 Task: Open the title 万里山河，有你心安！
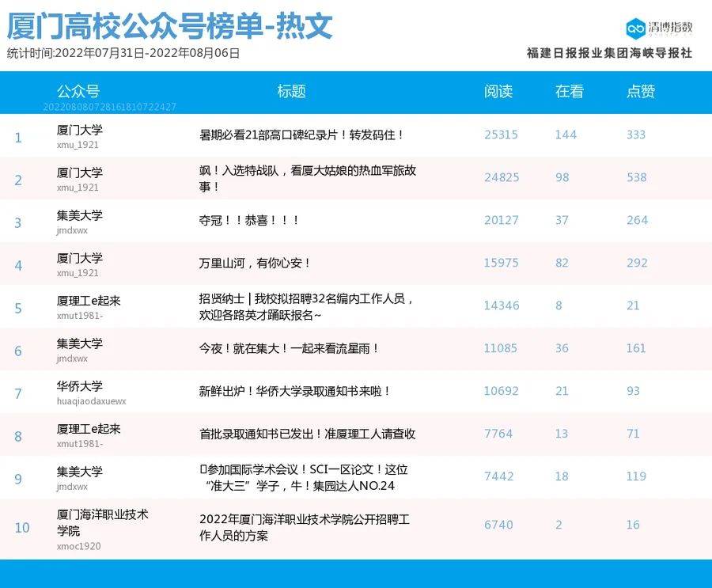254,263
